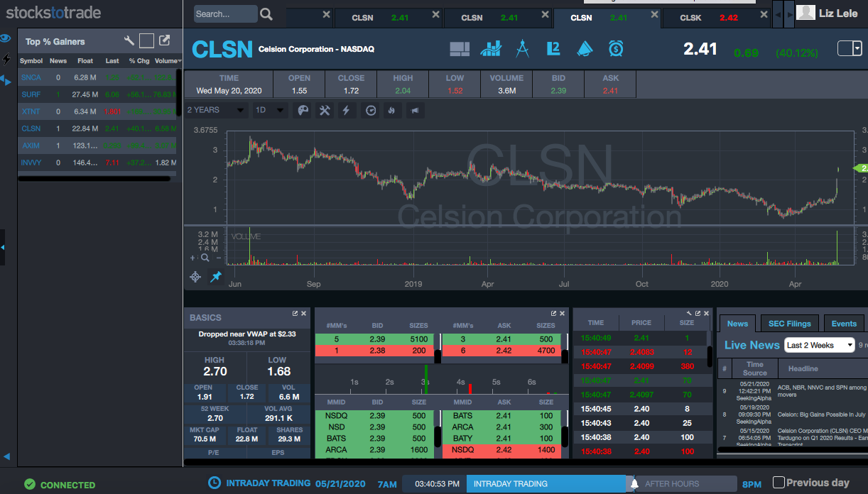Viewport: 868px width, 494px height.
Task: Open SURF from Top % Gainers list
Action: point(31,94)
